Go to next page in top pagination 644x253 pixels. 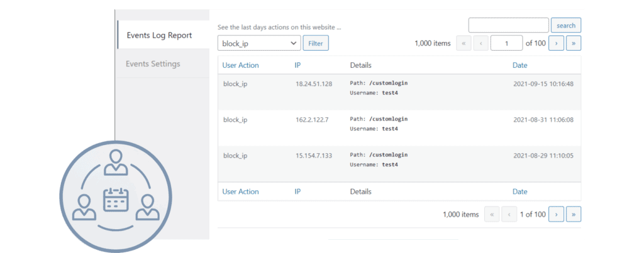tap(556, 43)
